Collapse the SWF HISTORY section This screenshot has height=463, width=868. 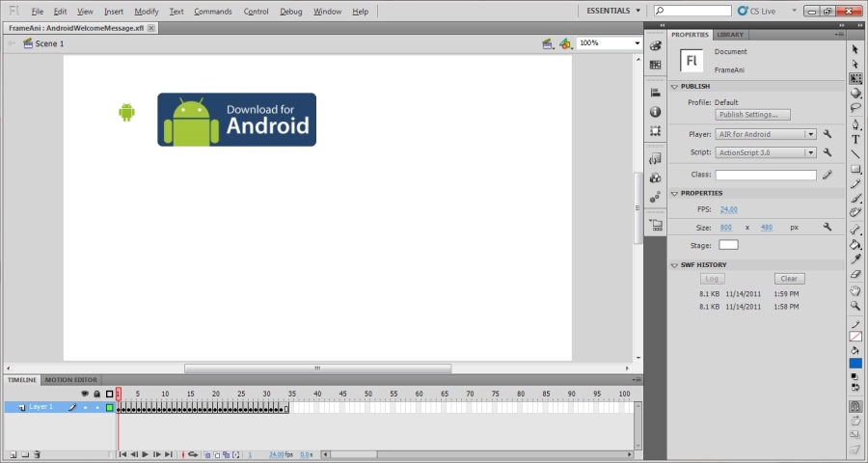click(x=674, y=265)
